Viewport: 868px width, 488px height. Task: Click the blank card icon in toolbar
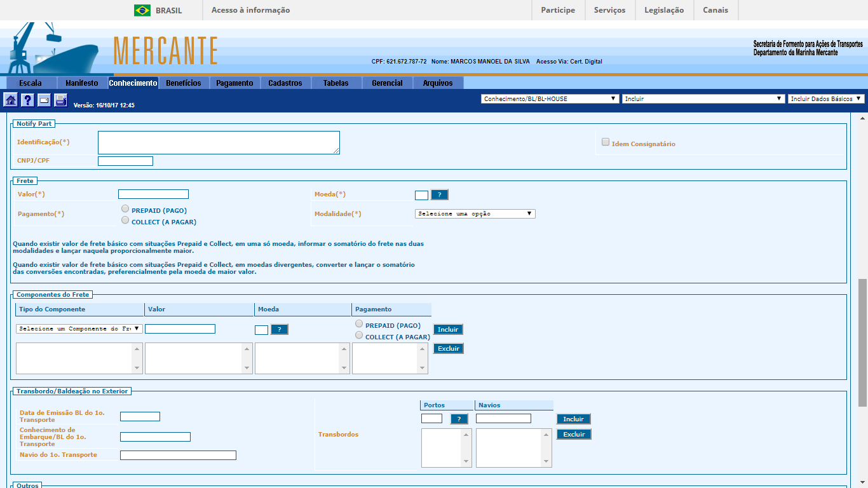(x=44, y=100)
